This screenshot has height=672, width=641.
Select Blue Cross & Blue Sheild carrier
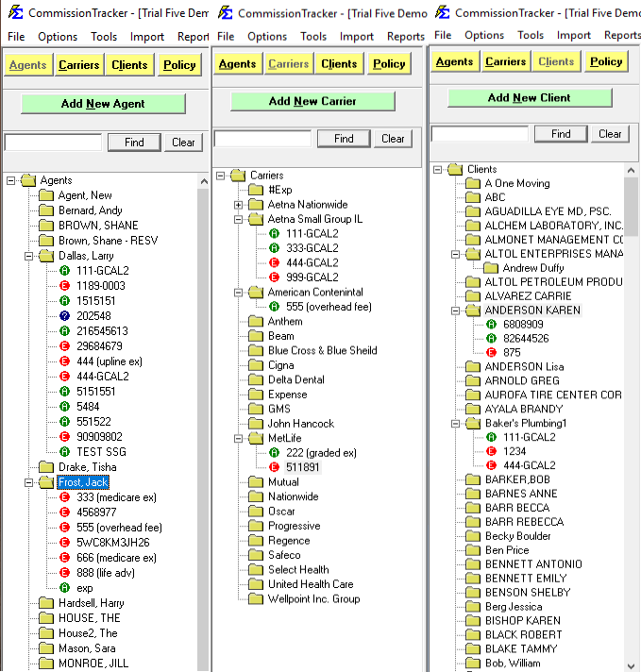pos(322,350)
